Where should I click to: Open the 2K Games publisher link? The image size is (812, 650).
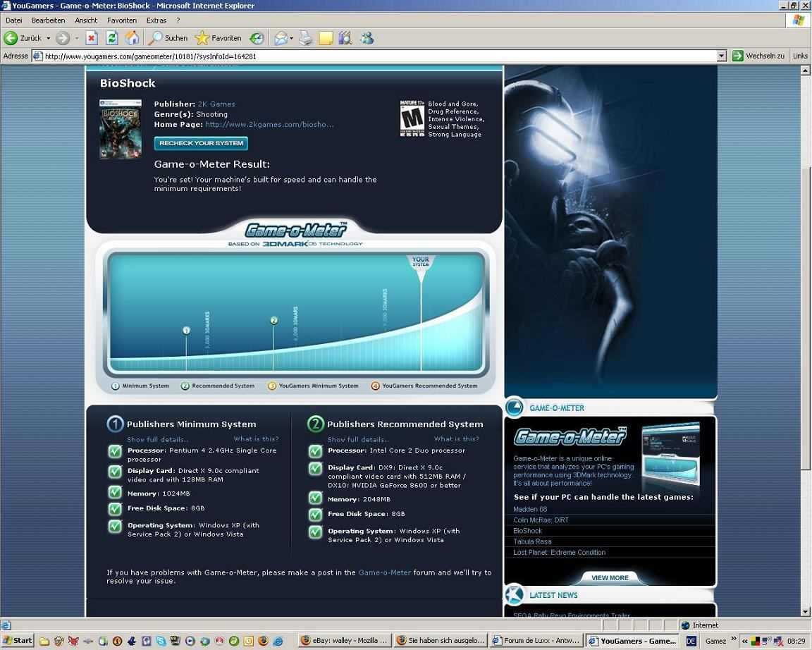[x=216, y=104]
